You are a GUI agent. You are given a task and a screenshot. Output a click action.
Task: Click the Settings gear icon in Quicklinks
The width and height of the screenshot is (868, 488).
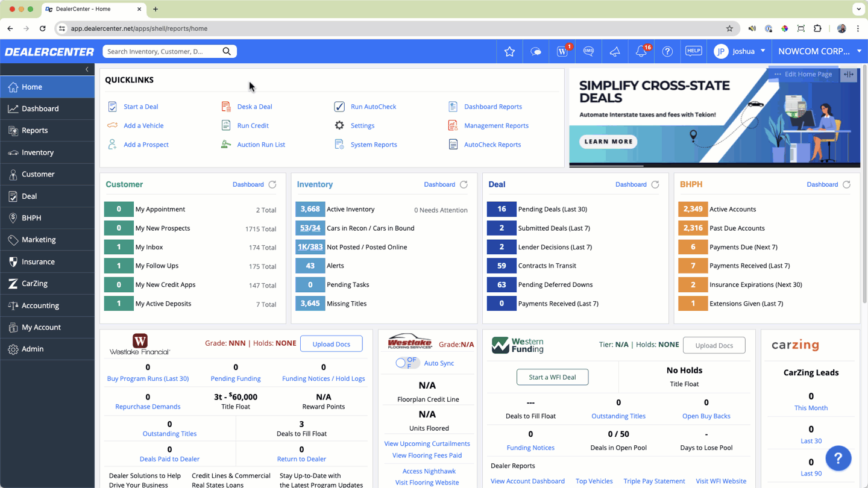point(339,125)
